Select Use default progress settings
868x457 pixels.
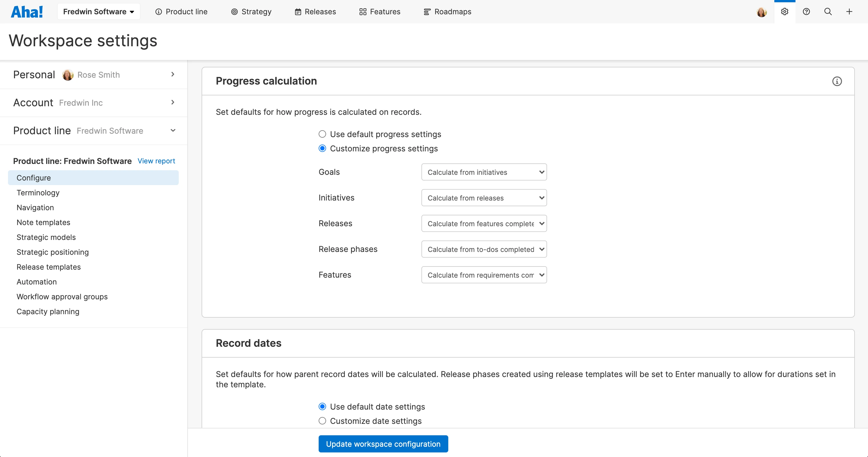(322, 134)
